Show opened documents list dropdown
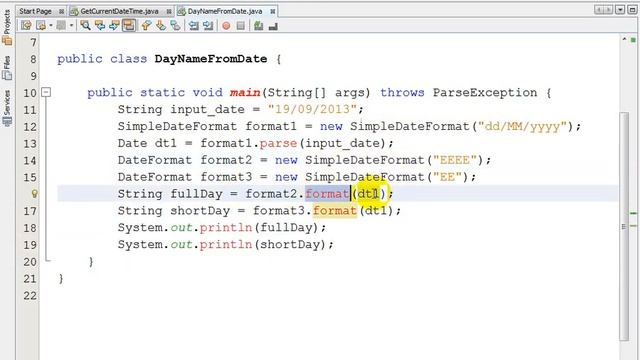The height and width of the screenshot is (360, 640). (620, 10)
